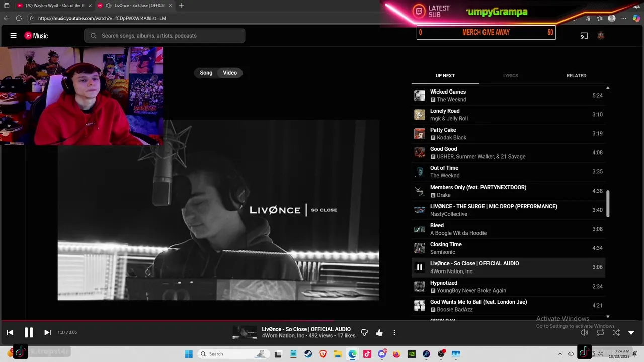Open the NastyCollective artist link
The height and width of the screenshot is (362, 644).
449,214
